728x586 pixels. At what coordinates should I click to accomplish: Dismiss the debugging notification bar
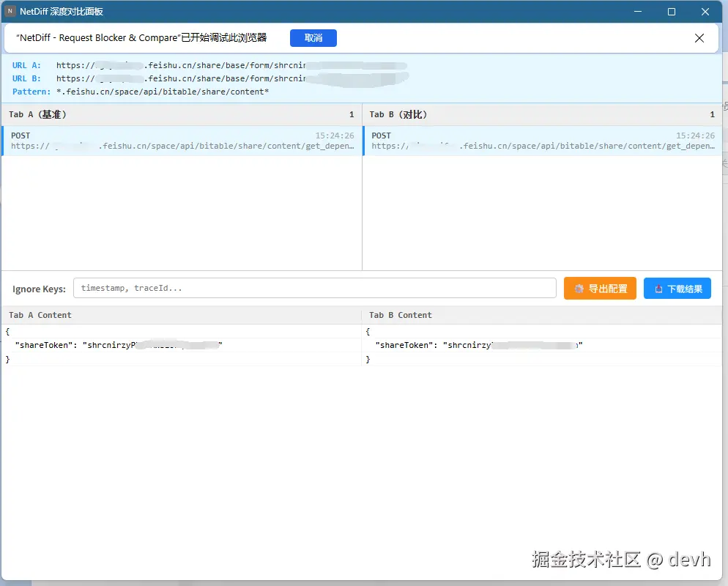click(699, 38)
